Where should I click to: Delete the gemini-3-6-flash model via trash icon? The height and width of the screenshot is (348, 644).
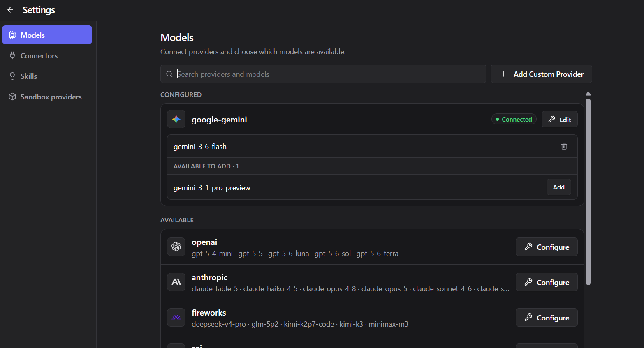[x=564, y=146]
